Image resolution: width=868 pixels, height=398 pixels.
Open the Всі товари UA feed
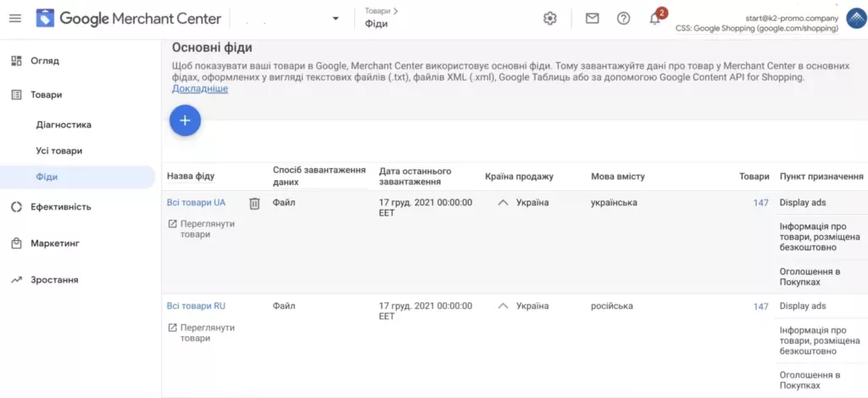point(196,203)
